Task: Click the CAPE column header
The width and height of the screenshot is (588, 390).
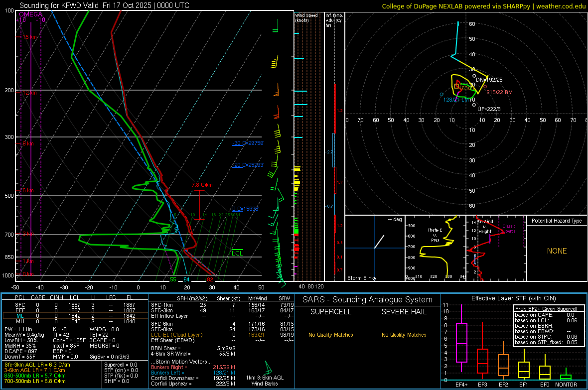Action: [x=38, y=297]
